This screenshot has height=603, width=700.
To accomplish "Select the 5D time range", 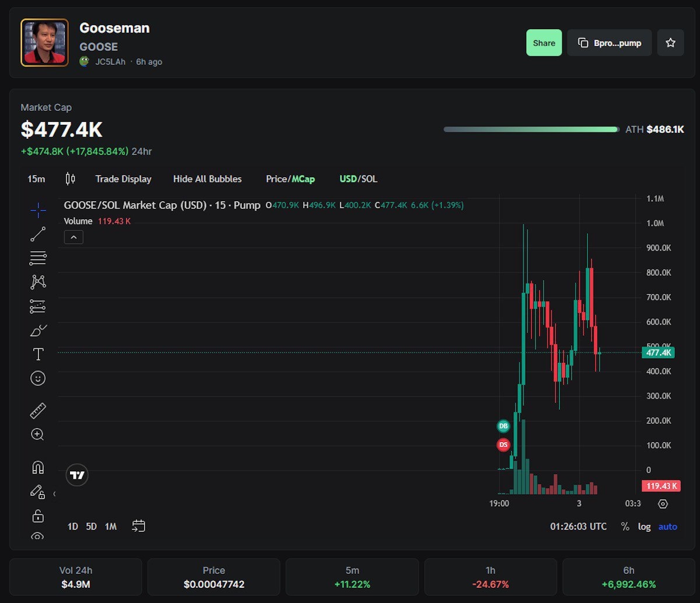I will point(91,527).
